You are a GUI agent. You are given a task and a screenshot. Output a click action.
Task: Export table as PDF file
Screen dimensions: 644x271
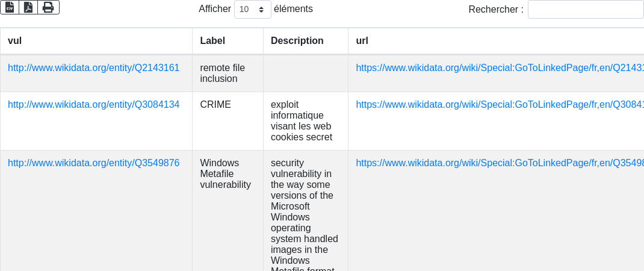click(x=28, y=7)
